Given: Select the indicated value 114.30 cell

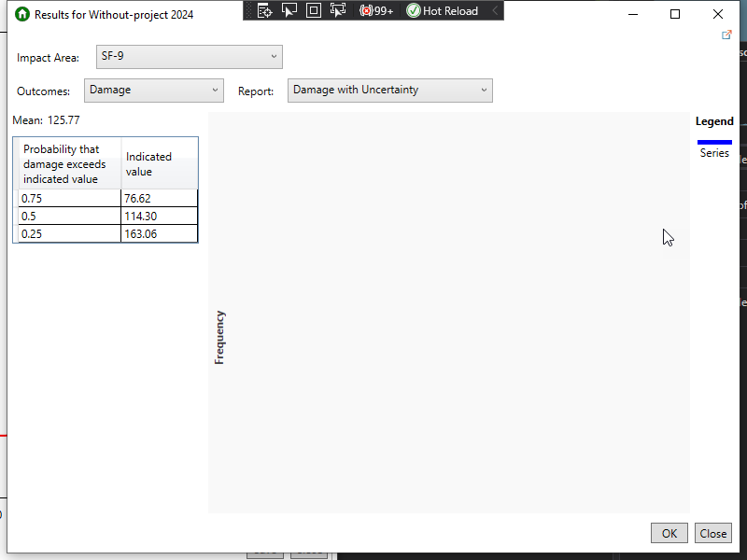Looking at the screenshot, I should click(x=159, y=216).
